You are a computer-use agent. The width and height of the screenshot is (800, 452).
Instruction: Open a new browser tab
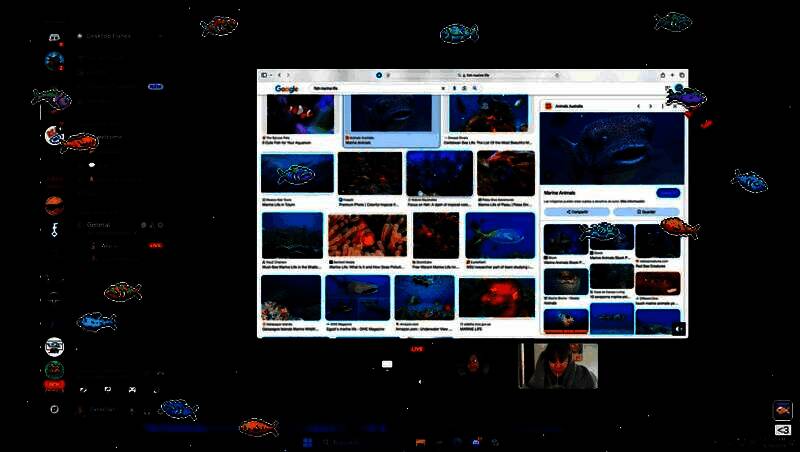click(672, 75)
